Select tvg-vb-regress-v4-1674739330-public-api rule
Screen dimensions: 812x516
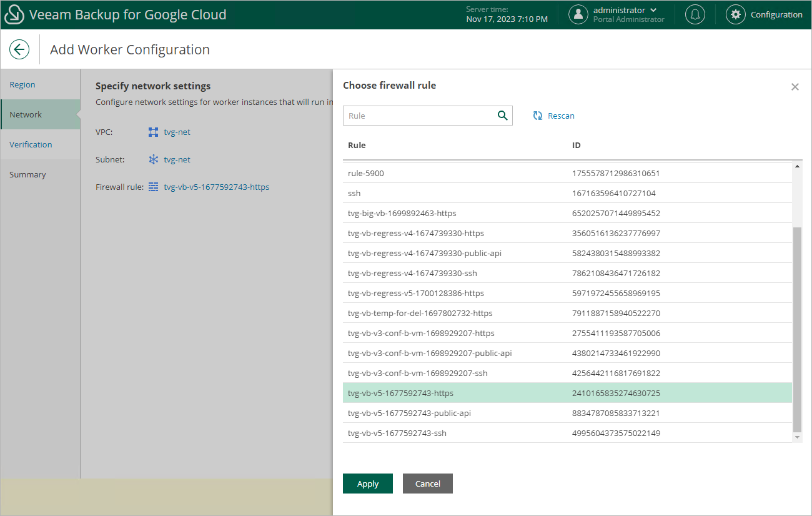pyautogui.click(x=567, y=253)
